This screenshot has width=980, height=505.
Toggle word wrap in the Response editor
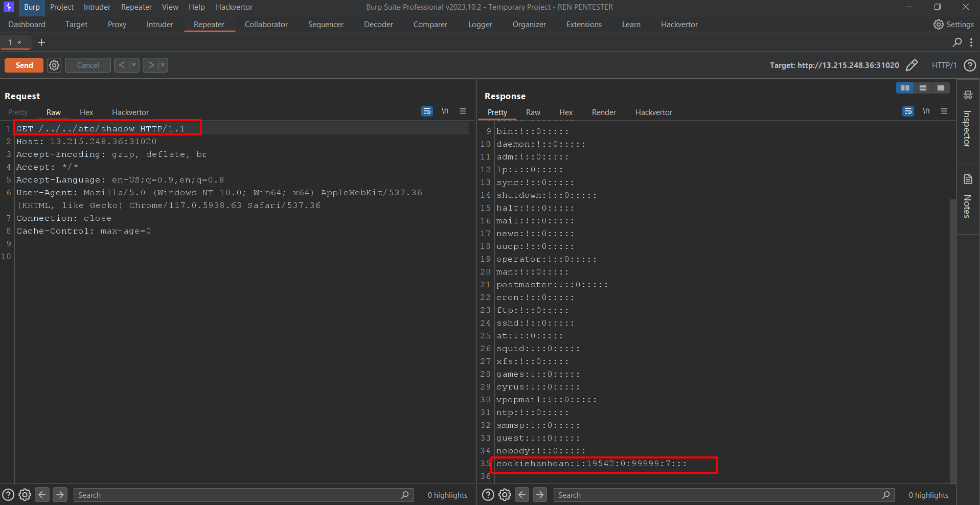908,111
